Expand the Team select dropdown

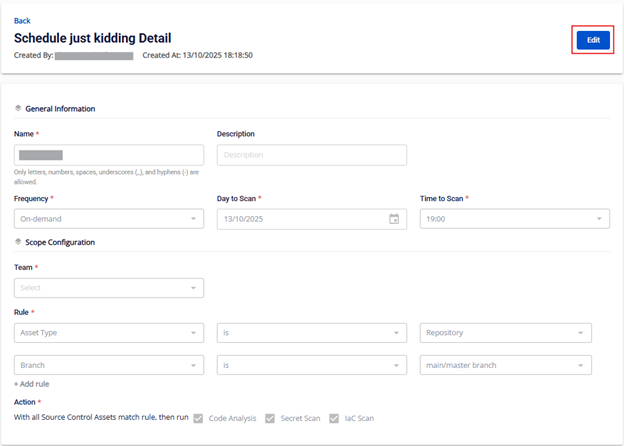[x=109, y=288]
